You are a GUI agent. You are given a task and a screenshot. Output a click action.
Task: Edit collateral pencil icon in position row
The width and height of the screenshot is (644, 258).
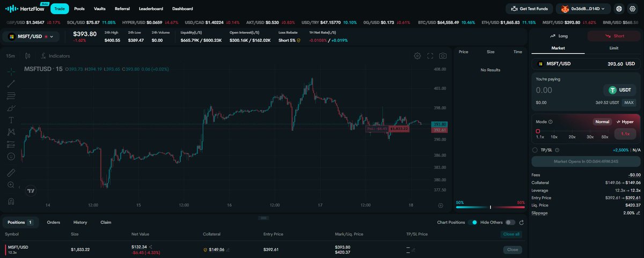click(x=228, y=250)
